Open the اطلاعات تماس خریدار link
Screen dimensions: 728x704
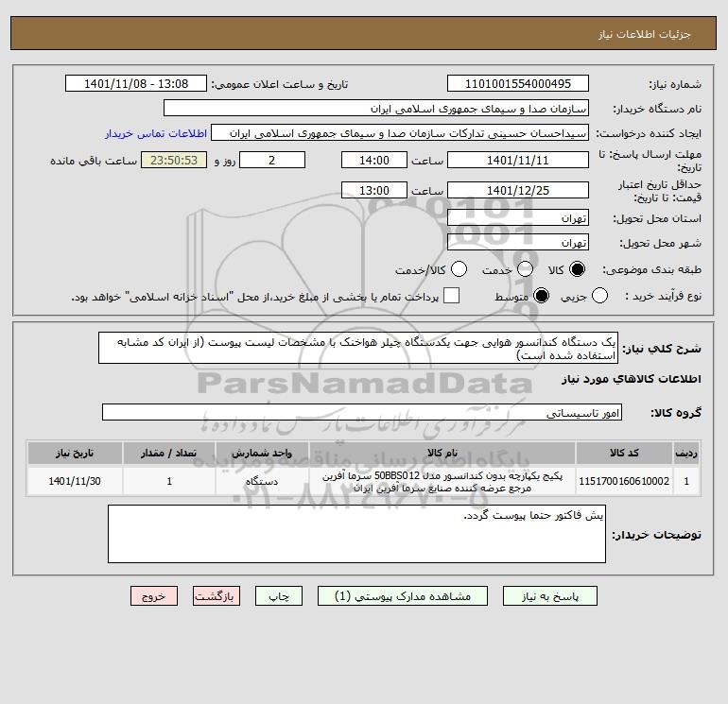click(156, 133)
